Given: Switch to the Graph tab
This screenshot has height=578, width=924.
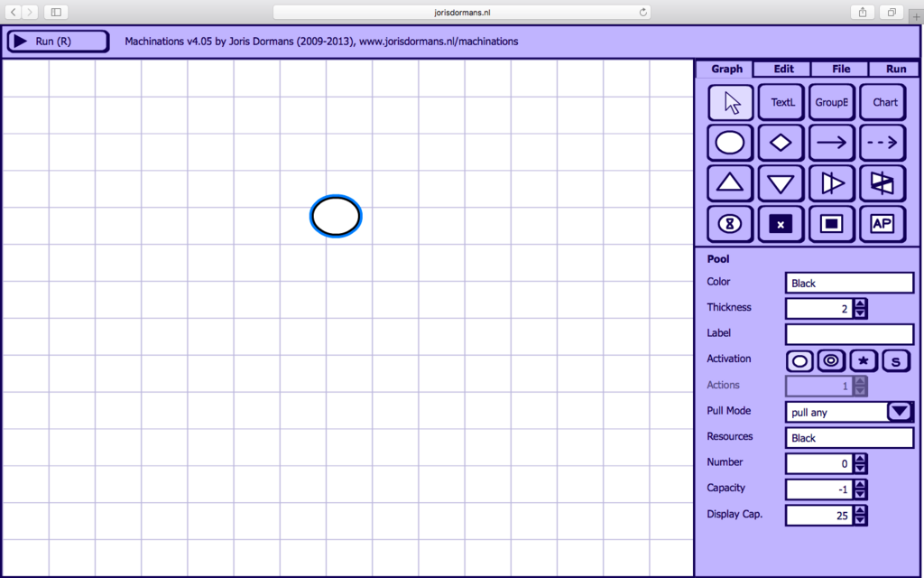Looking at the screenshot, I should 725,69.
